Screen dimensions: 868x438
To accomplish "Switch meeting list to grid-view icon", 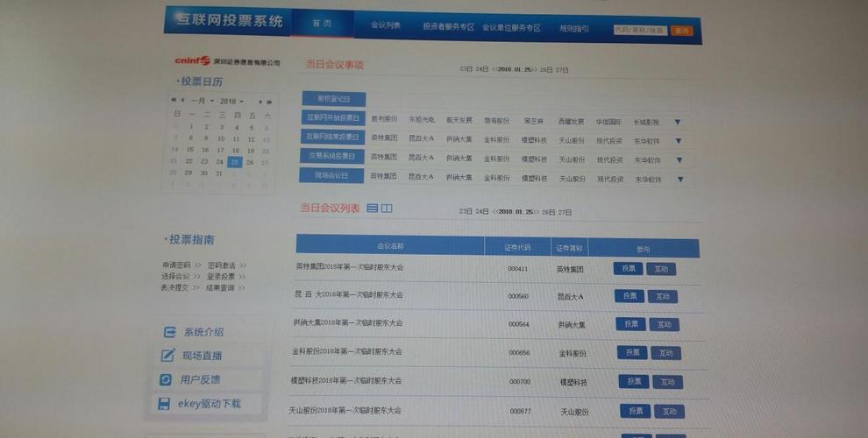I will [x=387, y=208].
